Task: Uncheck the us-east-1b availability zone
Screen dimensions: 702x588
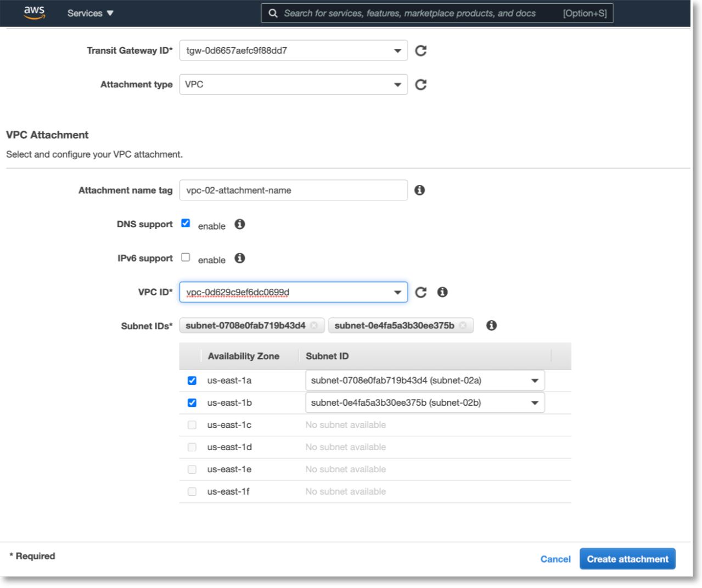Action: [x=192, y=403]
